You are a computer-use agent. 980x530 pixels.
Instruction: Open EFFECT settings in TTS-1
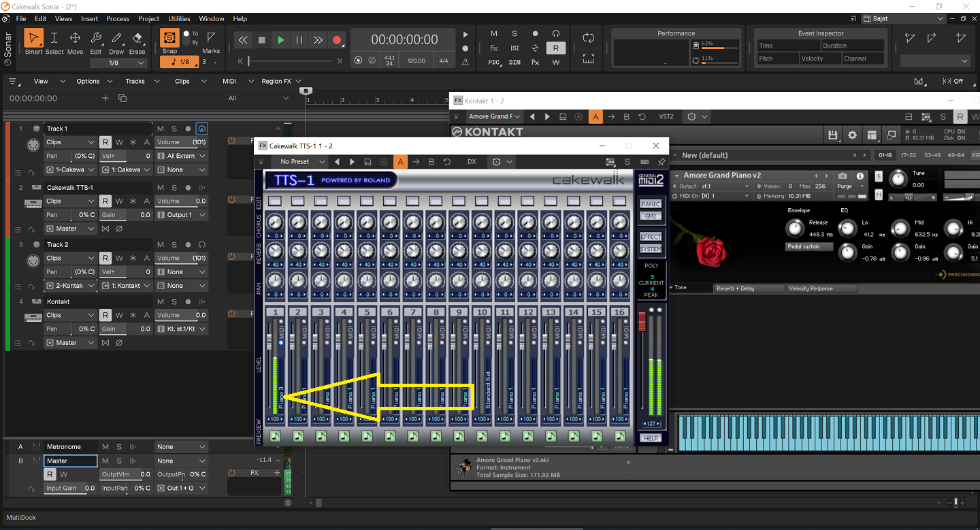click(x=651, y=237)
